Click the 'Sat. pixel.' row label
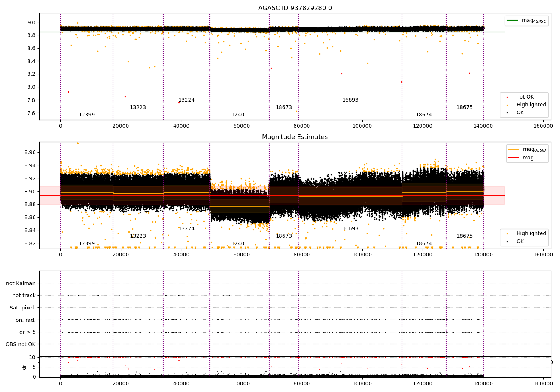Image resolution: width=560 pixels, height=392 pixels. click(x=23, y=308)
